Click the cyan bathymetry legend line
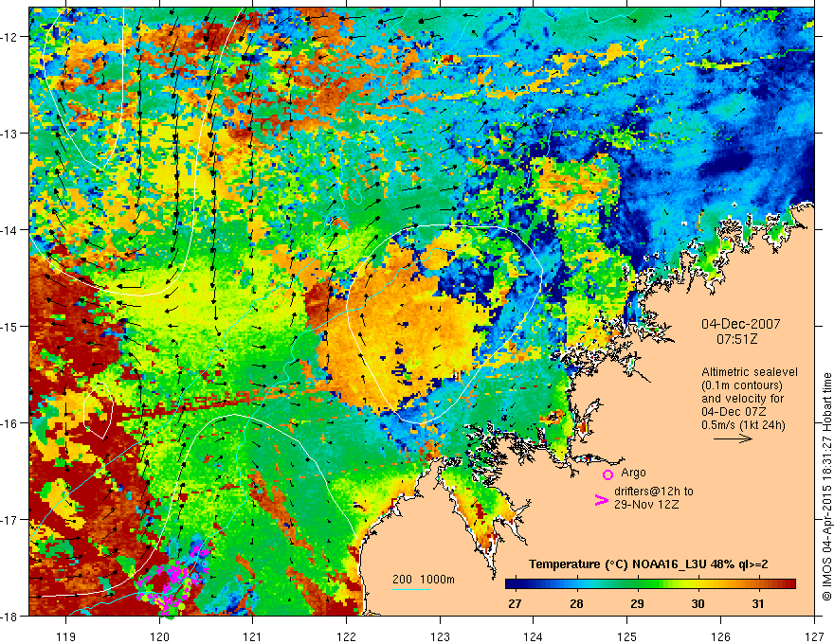Image resolution: width=834 pixels, height=644 pixels. (411, 589)
